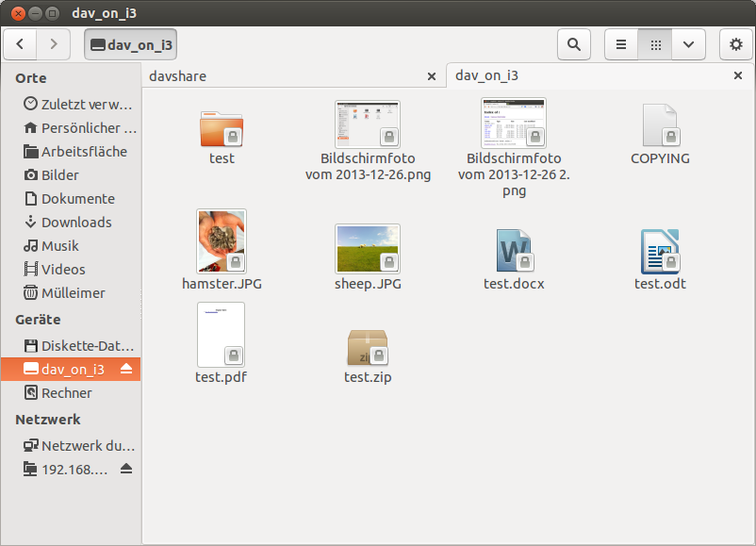Screen dimensions: 756x546
Task: Expand the view options dropdown arrow
Action: point(689,44)
